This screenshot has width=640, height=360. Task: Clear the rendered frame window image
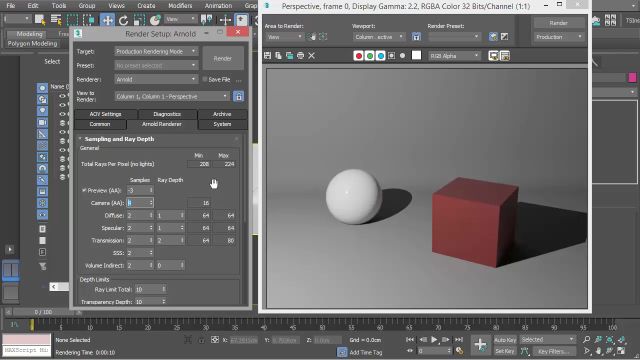311,56
